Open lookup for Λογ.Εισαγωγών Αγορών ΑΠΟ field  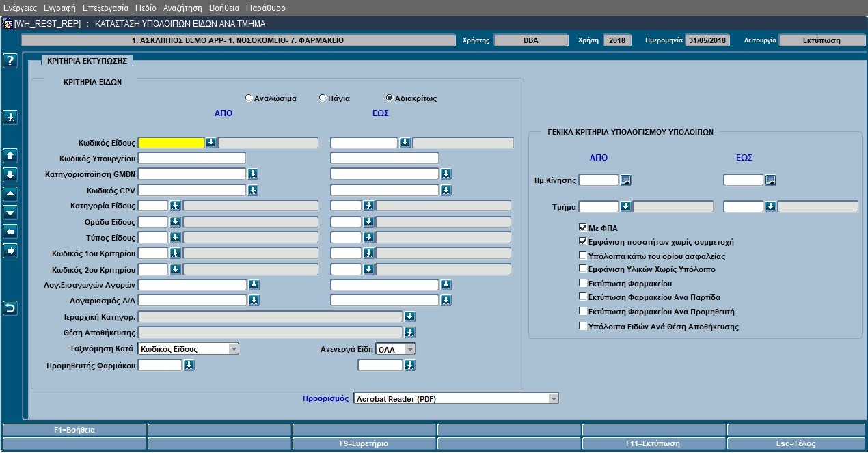coord(254,285)
